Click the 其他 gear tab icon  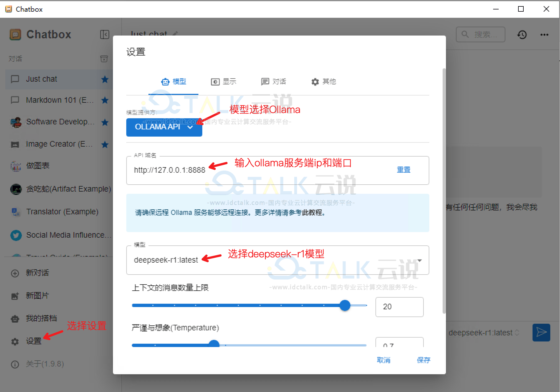(315, 82)
